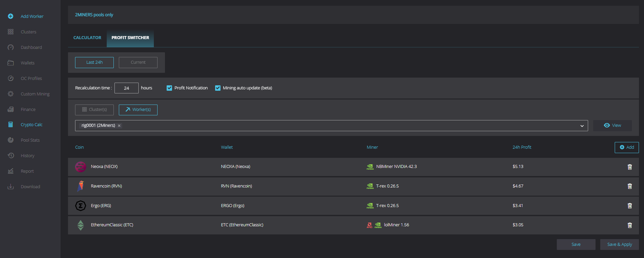644x258 pixels.
Task: Delete the EthereumClassic (ETC) row
Action: pyautogui.click(x=630, y=225)
